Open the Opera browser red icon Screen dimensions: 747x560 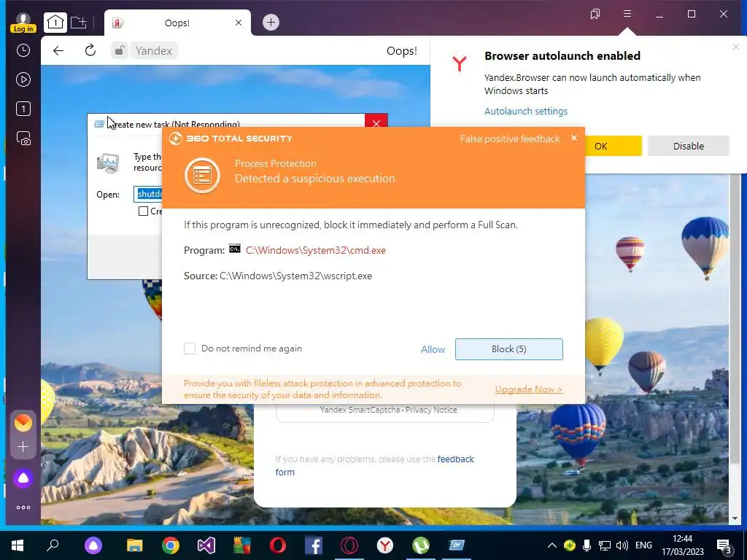pyautogui.click(x=278, y=545)
